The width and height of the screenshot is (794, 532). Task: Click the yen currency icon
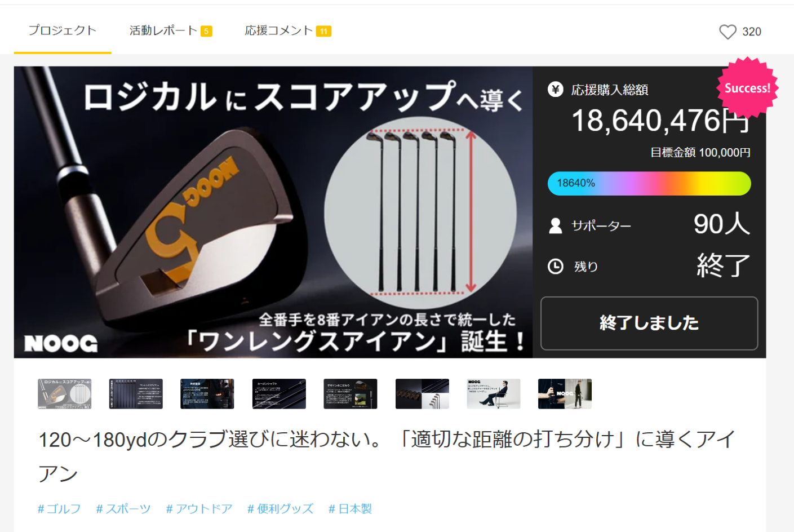(556, 89)
